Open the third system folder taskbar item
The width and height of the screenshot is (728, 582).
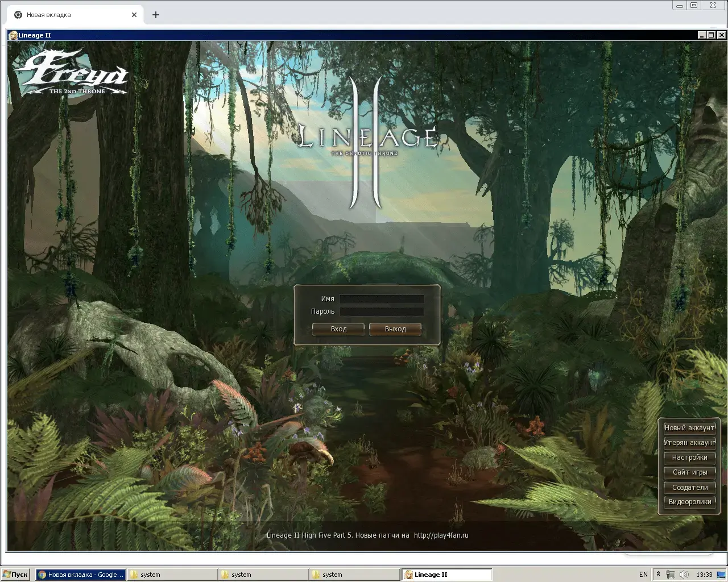pyautogui.click(x=354, y=575)
